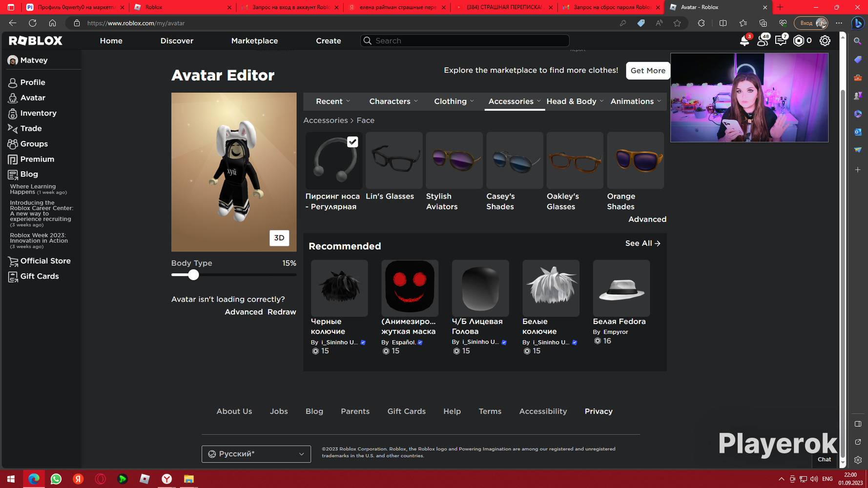The image size is (868, 488).
Task: Go to Premium in the sidebar
Action: [31, 159]
